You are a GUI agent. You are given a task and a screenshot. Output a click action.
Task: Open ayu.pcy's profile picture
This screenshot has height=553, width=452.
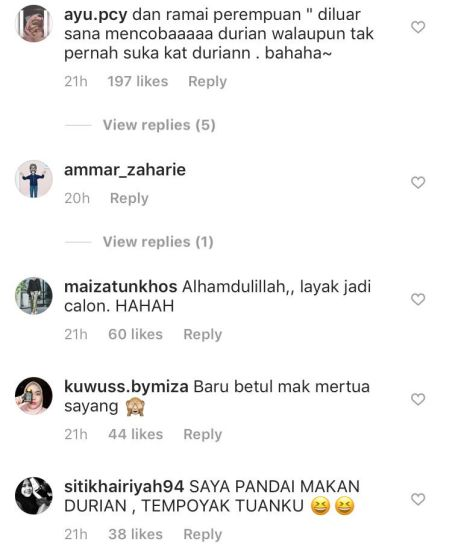pos(34,23)
